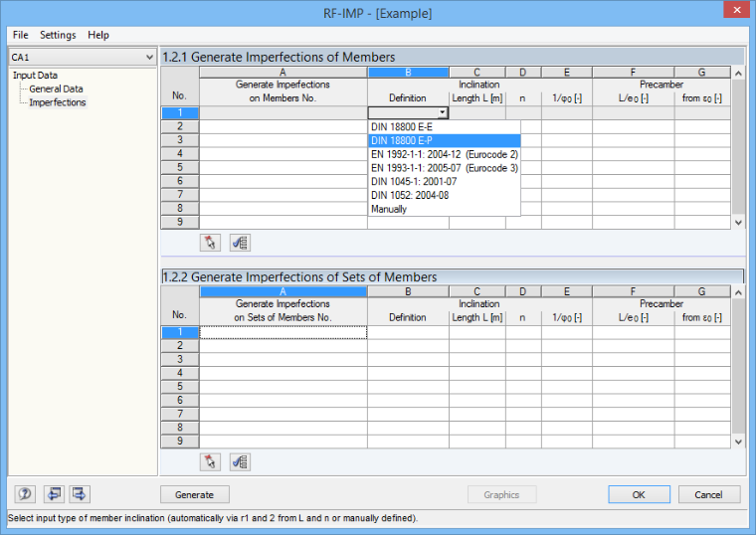Select row header 9 in members table
Screen dimensions: 756x535
[x=180, y=222]
